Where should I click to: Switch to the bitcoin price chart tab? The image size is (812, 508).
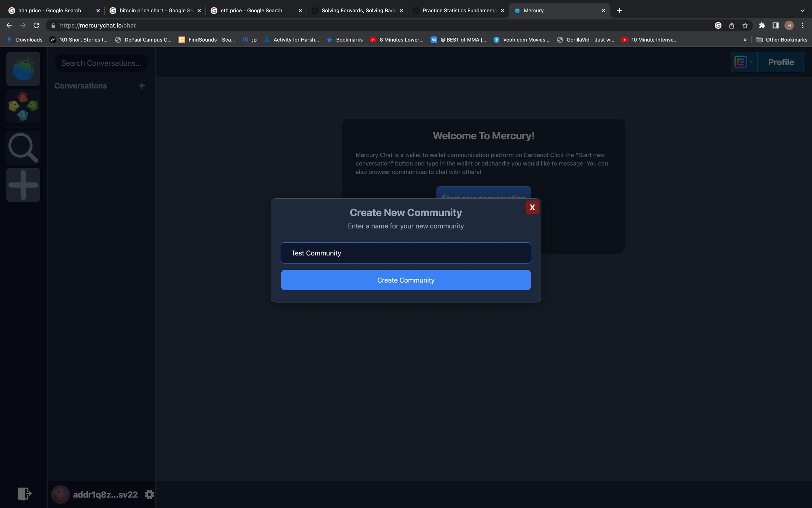(x=155, y=11)
